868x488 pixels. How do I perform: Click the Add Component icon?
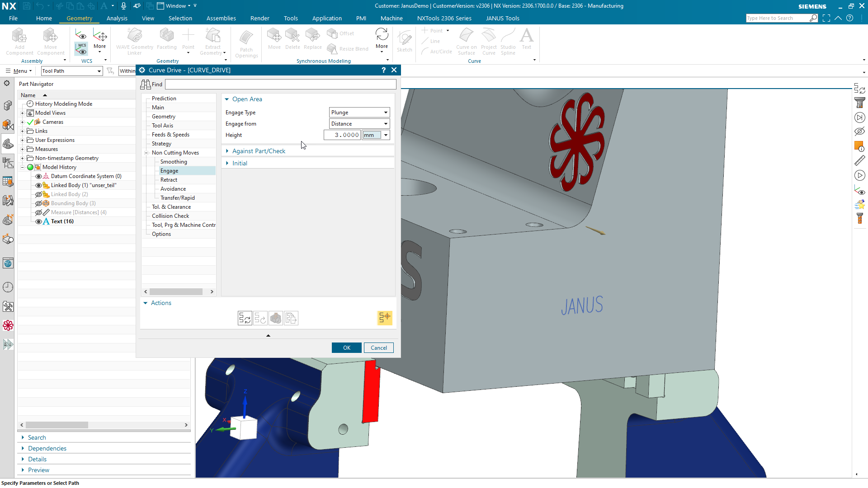coord(19,35)
